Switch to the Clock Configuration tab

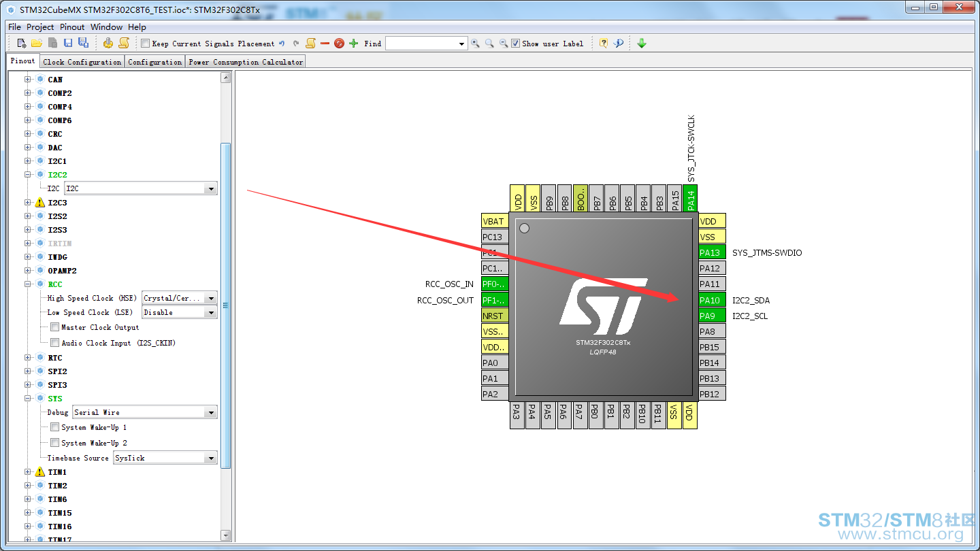(x=82, y=62)
